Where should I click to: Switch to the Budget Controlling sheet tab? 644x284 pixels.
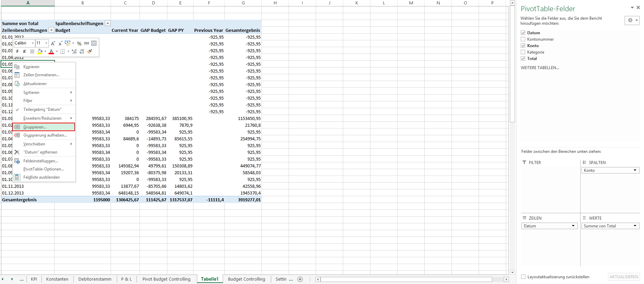click(x=246, y=279)
